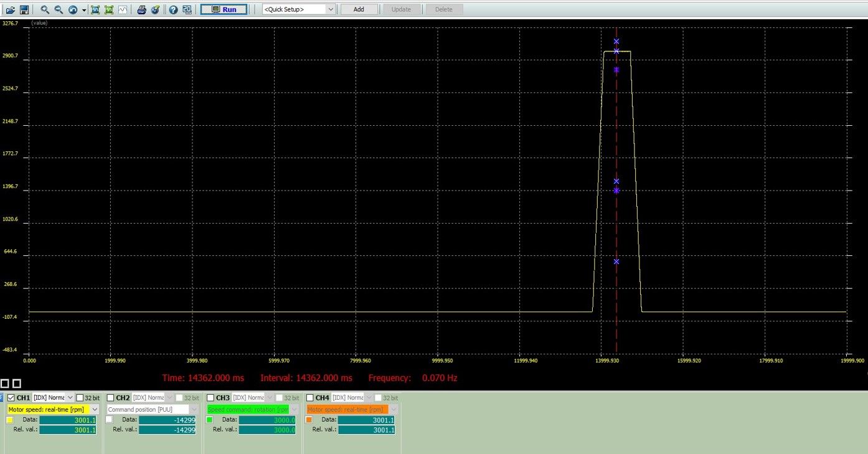Open CH4 orange Motor speed signal dropdown
868x454 pixels.
point(352,409)
